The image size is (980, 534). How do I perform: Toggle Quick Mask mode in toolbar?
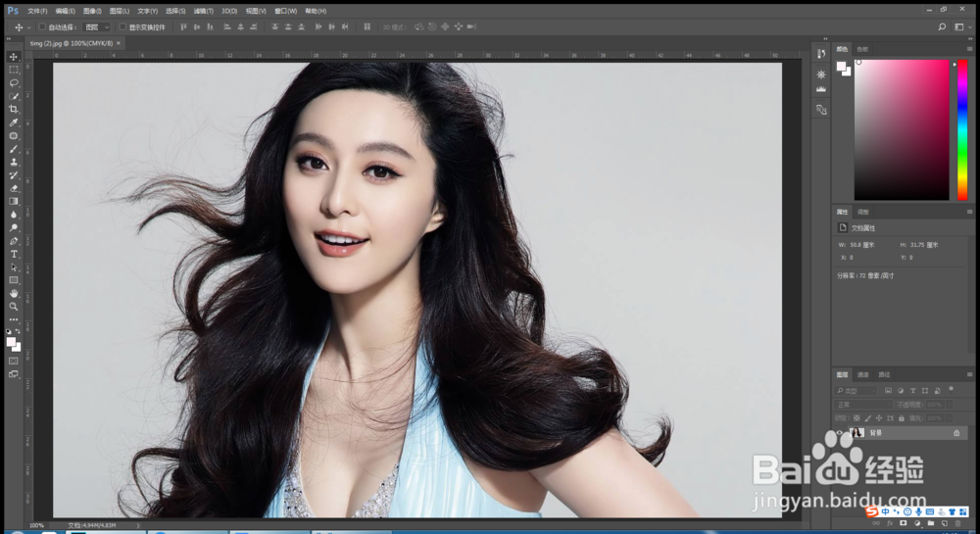point(13,361)
